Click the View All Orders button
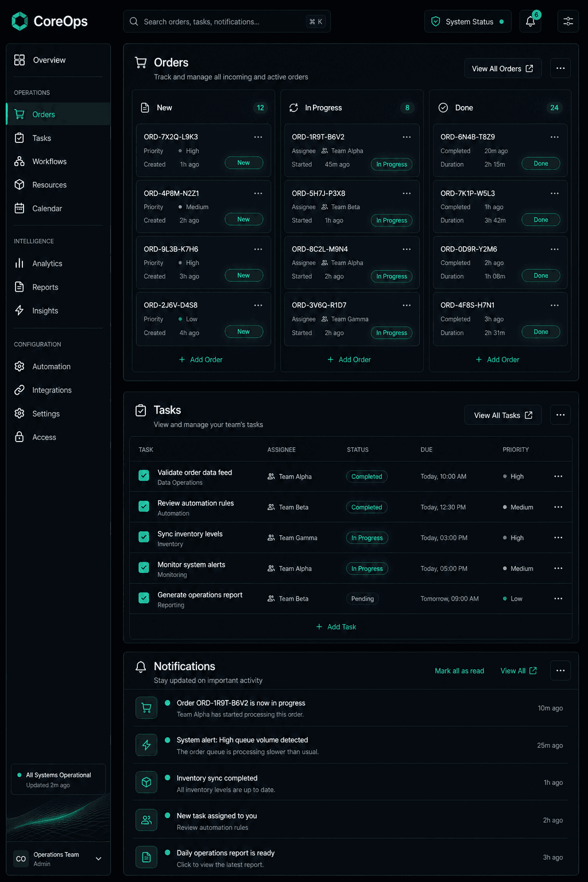This screenshot has width=588, height=882. click(x=503, y=68)
